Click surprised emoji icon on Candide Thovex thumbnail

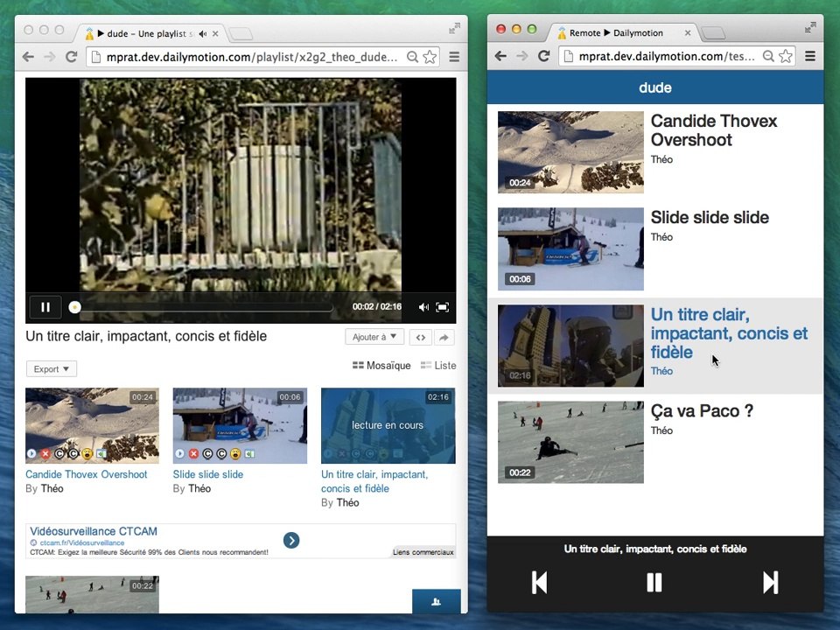87,454
